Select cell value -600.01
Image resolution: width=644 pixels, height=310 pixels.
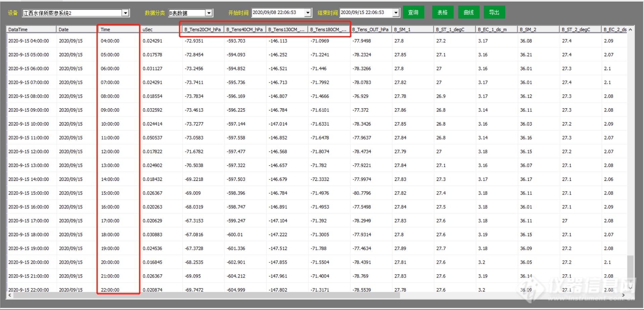click(x=235, y=235)
